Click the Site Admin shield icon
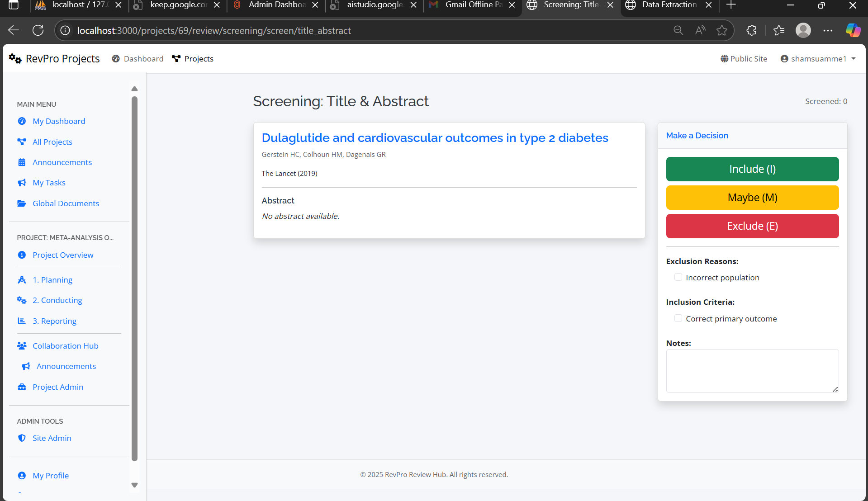This screenshot has width=868, height=501. coord(22,438)
